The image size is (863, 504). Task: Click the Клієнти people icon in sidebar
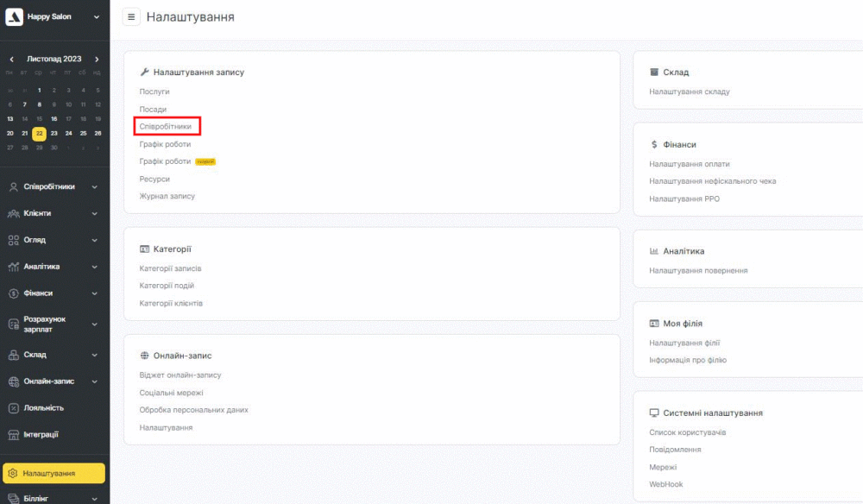[x=14, y=213]
